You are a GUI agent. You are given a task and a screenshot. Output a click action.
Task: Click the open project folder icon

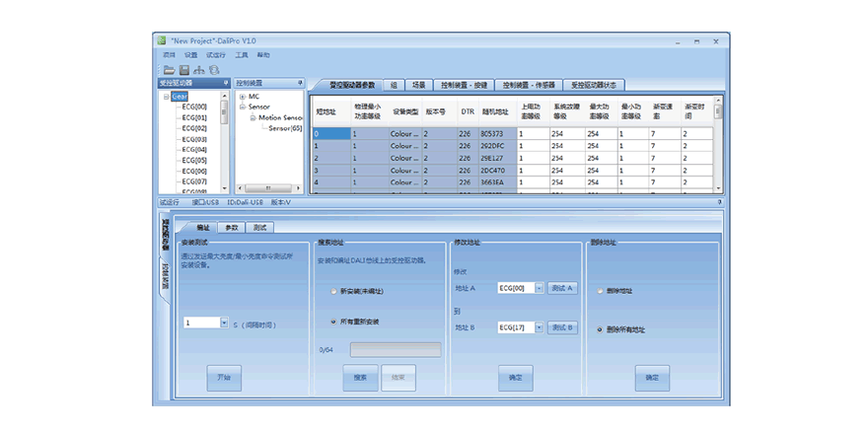pyautogui.click(x=169, y=69)
